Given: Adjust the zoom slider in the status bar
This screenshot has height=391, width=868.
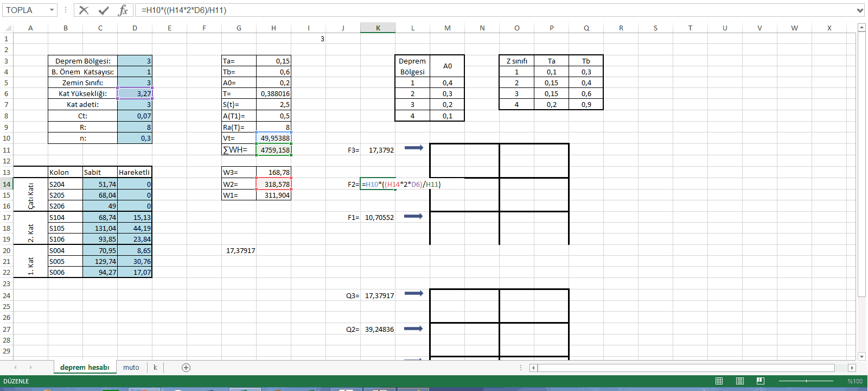Looking at the screenshot, I should click(x=806, y=381).
